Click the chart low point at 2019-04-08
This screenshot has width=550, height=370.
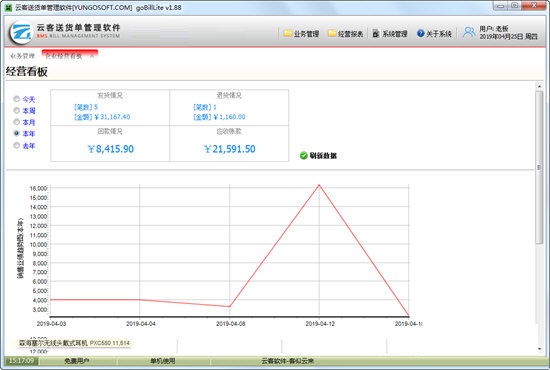point(230,307)
